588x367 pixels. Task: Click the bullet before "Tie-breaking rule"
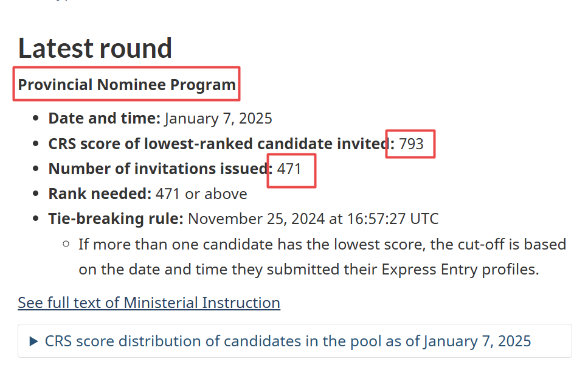[x=36, y=219]
